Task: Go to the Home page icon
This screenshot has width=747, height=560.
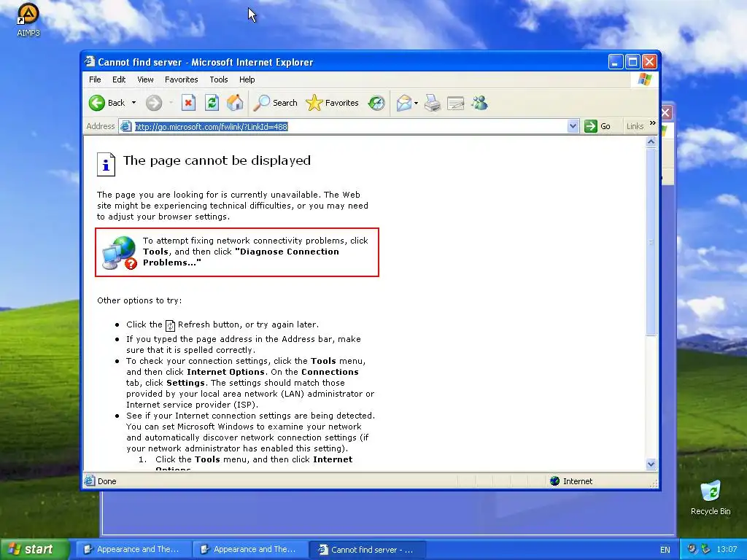Action: pyautogui.click(x=235, y=103)
